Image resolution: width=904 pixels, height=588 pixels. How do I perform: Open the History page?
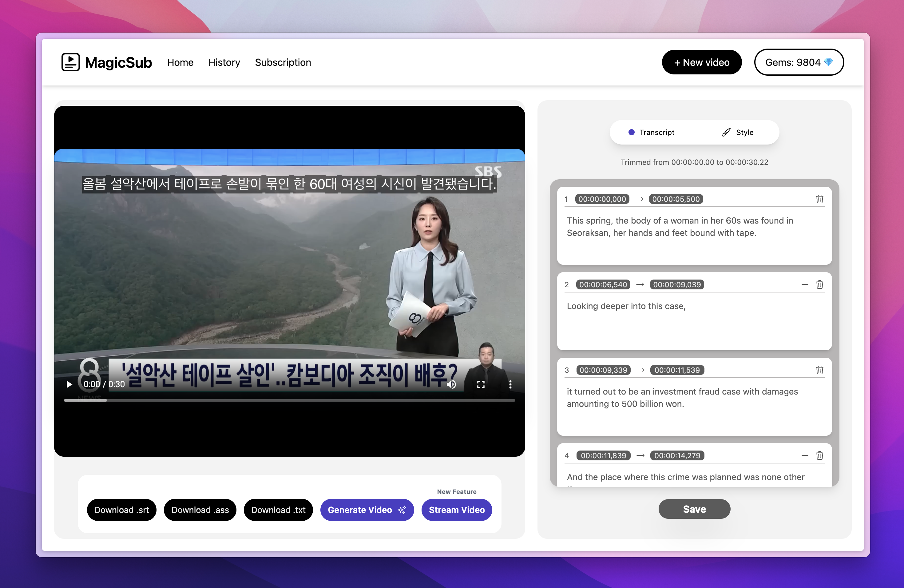(224, 62)
